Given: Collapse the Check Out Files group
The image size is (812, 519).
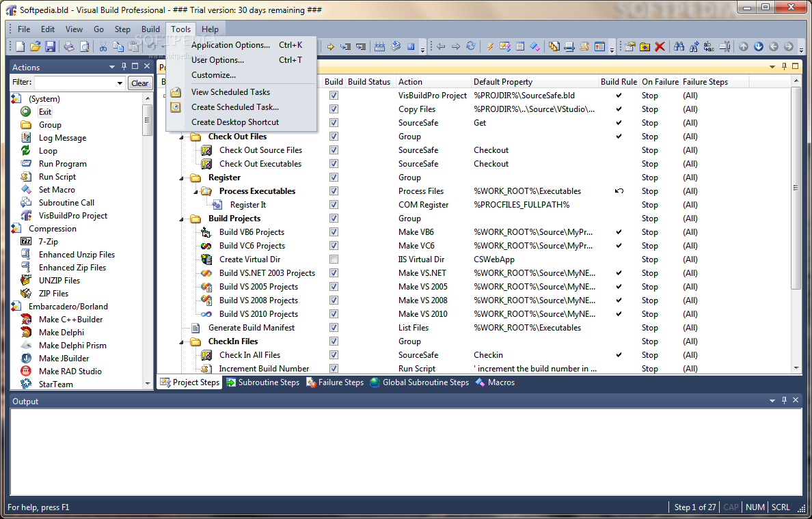Looking at the screenshot, I should click(x=182, y=137).
